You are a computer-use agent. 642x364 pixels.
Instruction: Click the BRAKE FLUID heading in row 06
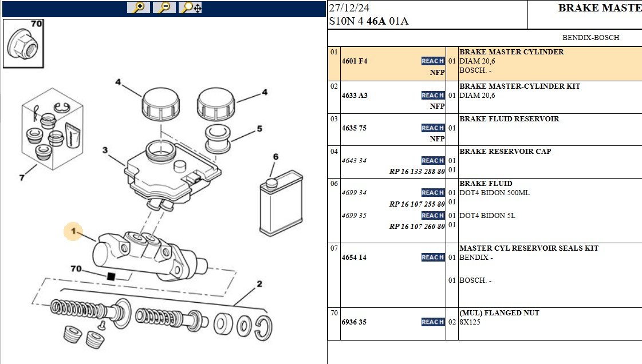486,184
